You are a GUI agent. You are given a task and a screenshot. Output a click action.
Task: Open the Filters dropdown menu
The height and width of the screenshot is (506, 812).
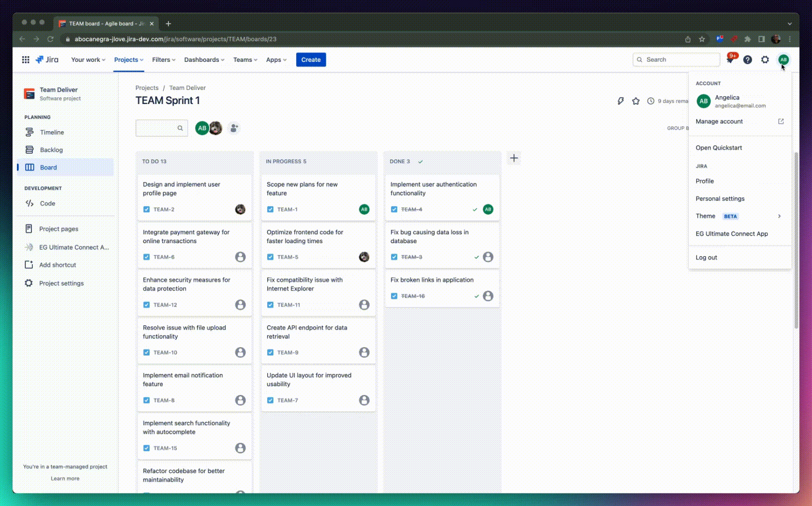click(x=164, y=60)
